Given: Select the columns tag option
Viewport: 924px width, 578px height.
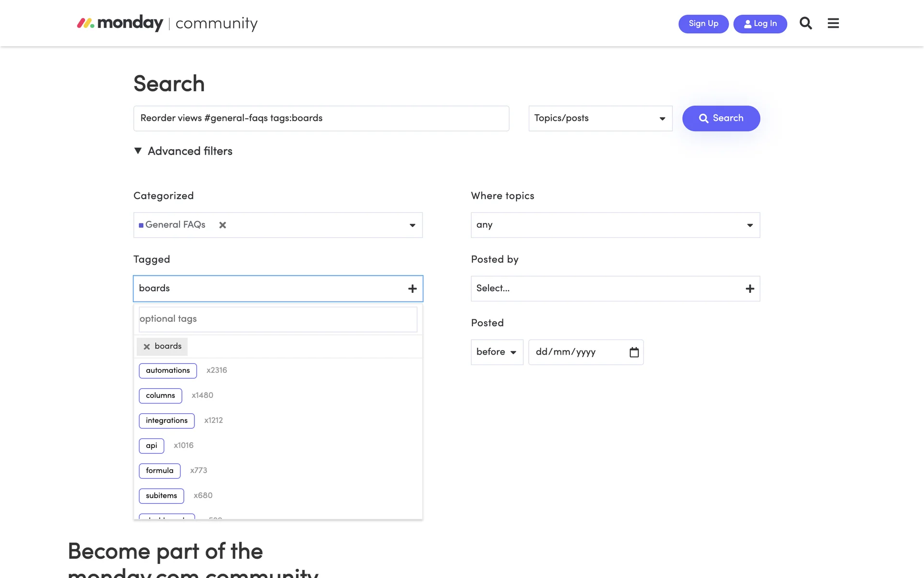Looking at the screenshot, I should [x=160, y=395].
